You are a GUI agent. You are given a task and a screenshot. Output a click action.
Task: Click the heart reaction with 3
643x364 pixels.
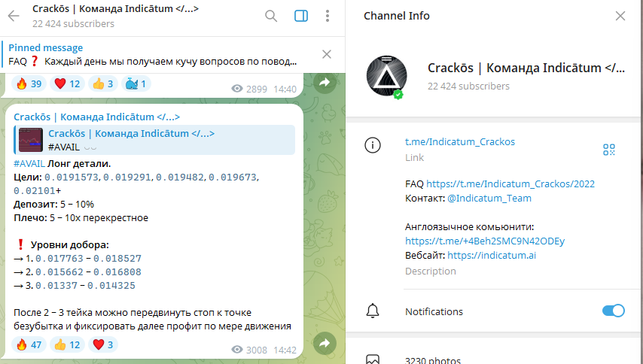(103, 344)
